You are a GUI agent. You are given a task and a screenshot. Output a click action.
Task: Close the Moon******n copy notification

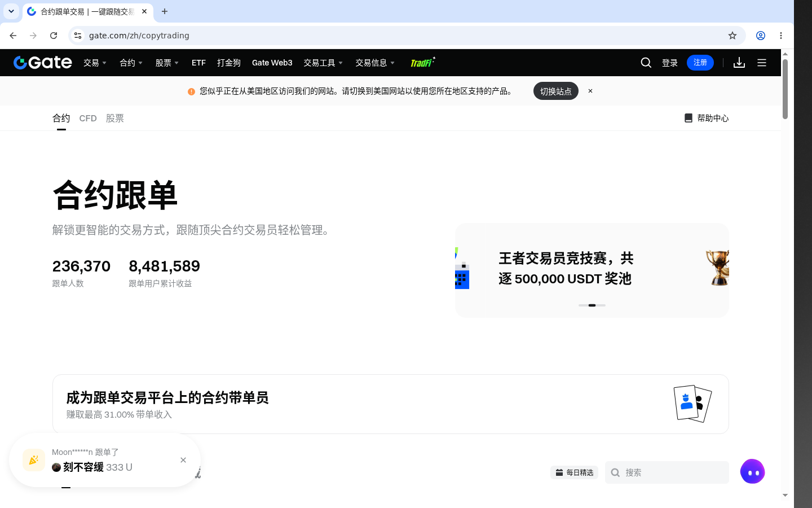pyautogui.click(x=183, y=460)
